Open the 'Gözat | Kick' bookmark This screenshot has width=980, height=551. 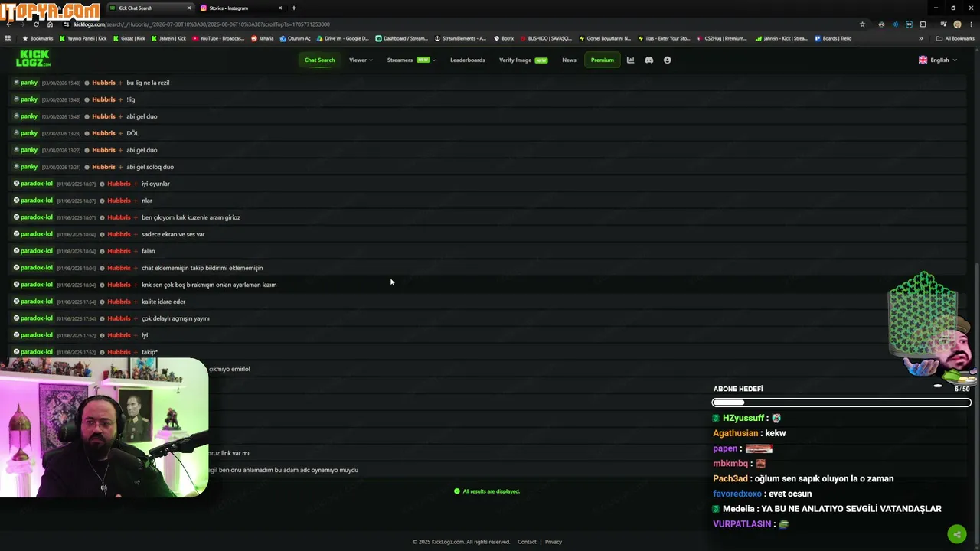pos(130,38)
